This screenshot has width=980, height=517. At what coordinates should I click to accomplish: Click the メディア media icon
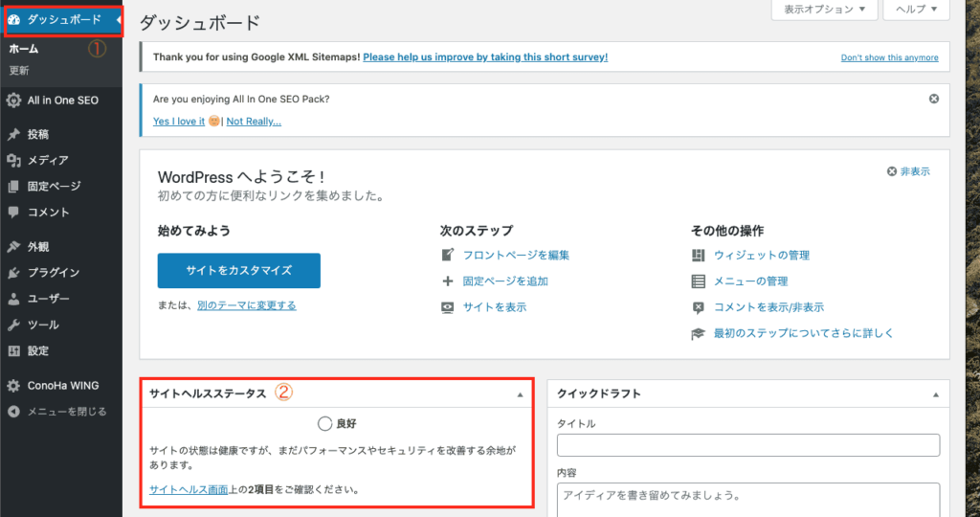[x=13, y=161]
